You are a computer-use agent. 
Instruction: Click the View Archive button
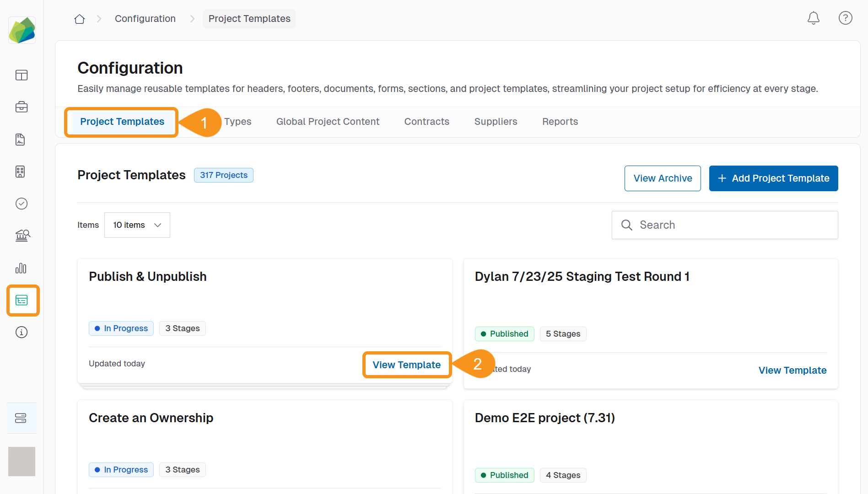point(662,178)
